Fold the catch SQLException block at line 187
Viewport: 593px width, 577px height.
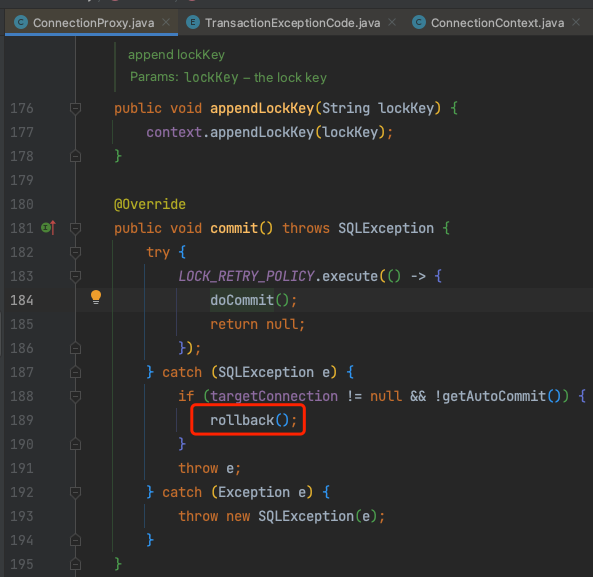point(75,372)
